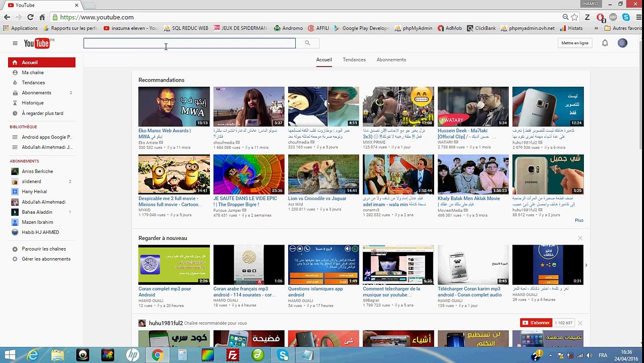
Task: Open Parcourir les chaînes link
Action: pos(43,249)
